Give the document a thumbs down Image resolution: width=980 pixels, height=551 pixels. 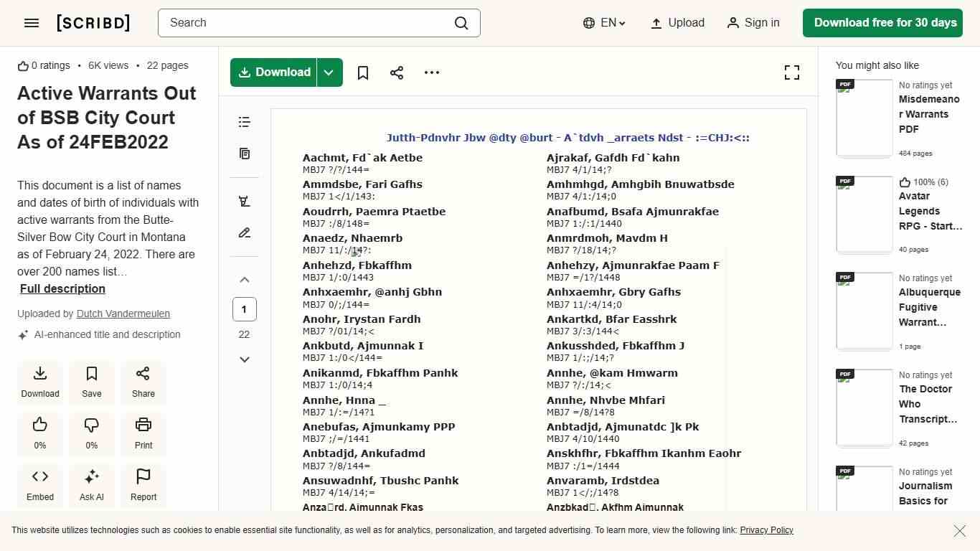point(91,433)
